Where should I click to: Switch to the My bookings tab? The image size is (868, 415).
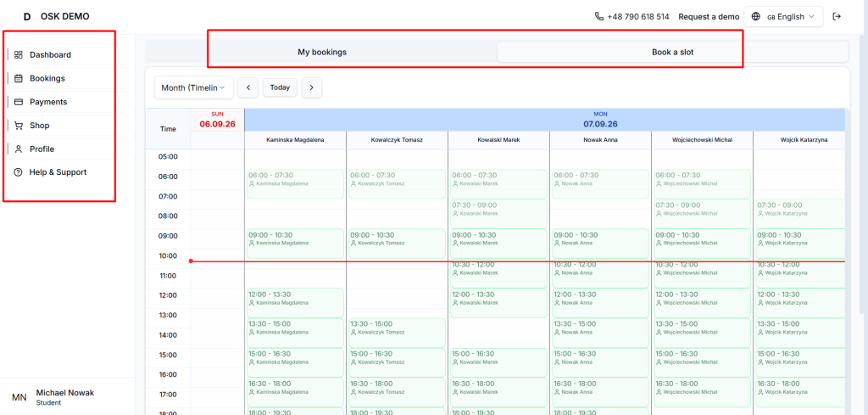[322, 52]
